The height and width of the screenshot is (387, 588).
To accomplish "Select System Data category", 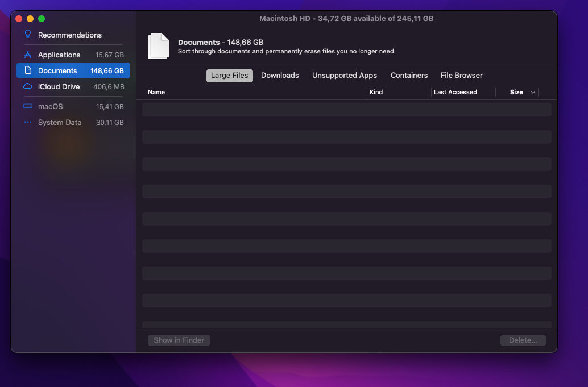I will (x=73, y=123).
